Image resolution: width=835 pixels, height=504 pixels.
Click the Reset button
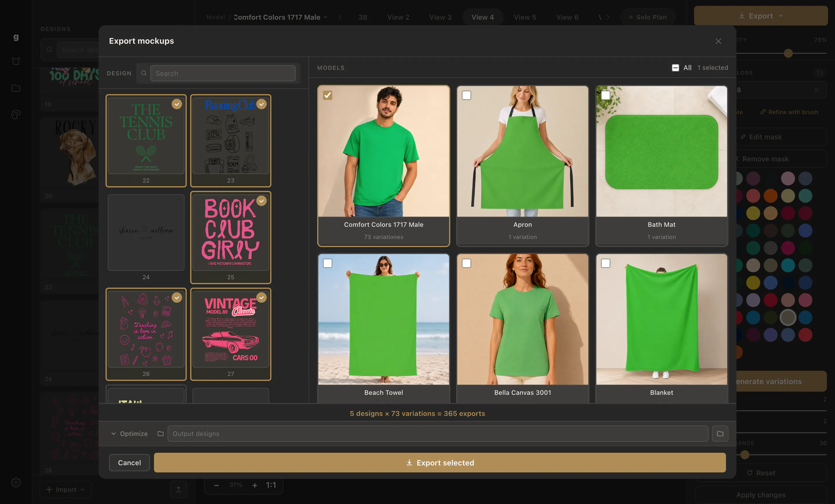click(x=761, y=472)
